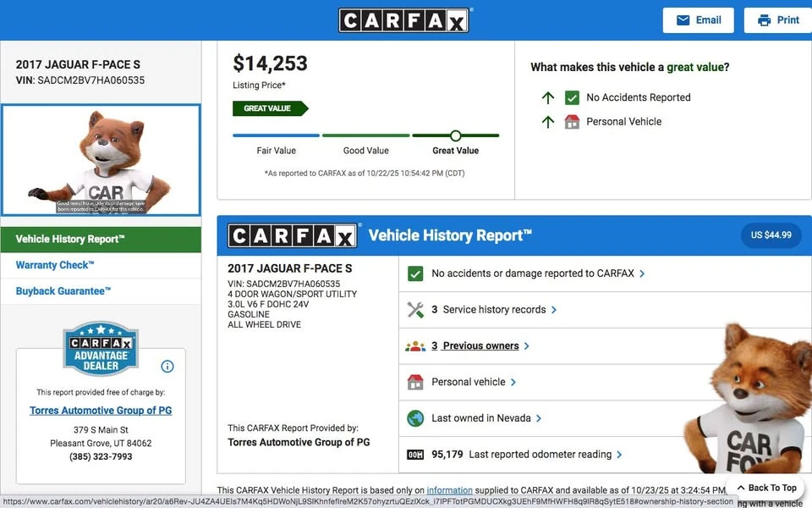Click the printer icon on the Print button
Screen dimensions: 812x508
764,20
